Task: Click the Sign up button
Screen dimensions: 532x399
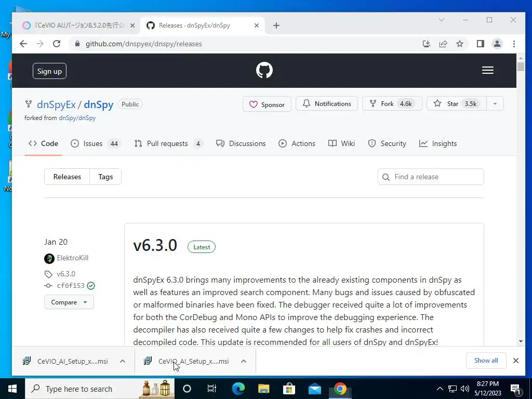Action: click(x=49, y=71)
